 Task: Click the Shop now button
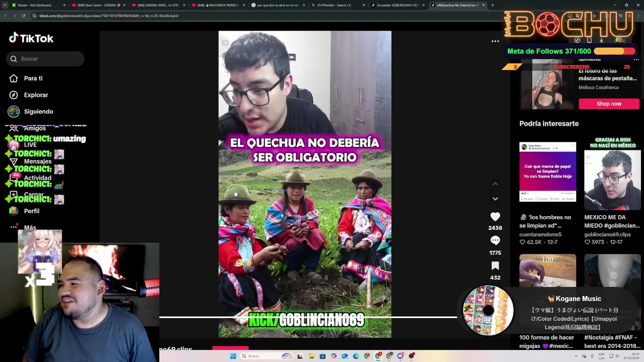point(609,104)
